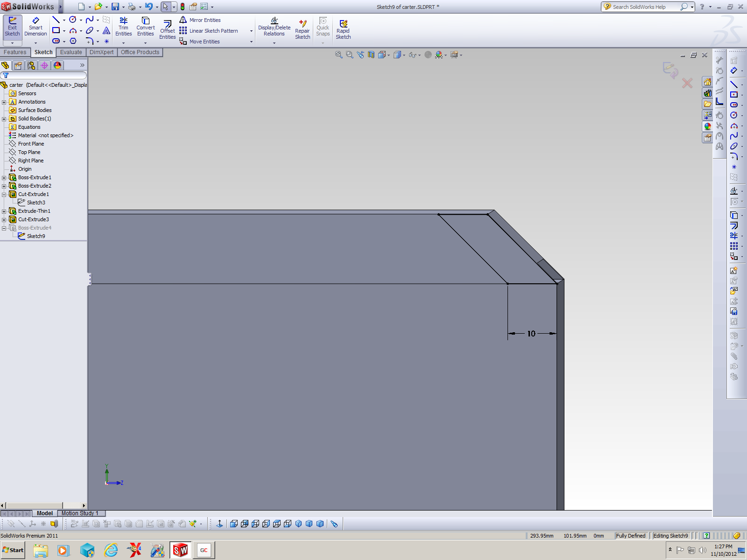Select Sketch9 in the feature tree
This screenshot has width=747, height=560.
[x=36, y=236]
